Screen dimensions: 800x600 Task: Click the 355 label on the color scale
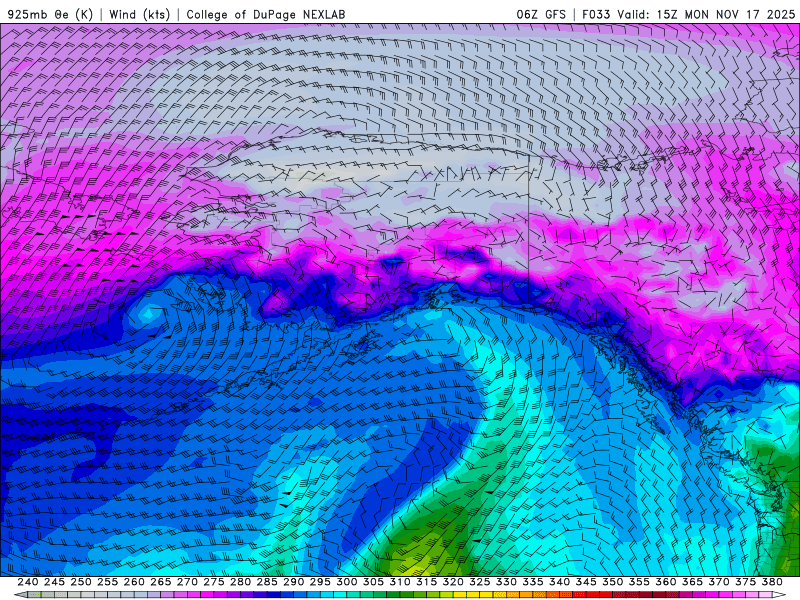click(x=639, y=582)
